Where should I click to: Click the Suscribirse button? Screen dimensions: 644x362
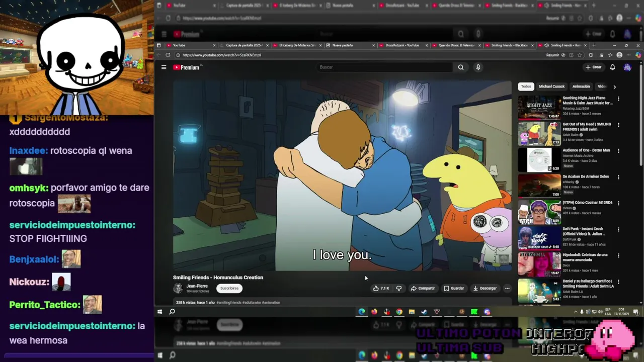(x=229, y=288)
